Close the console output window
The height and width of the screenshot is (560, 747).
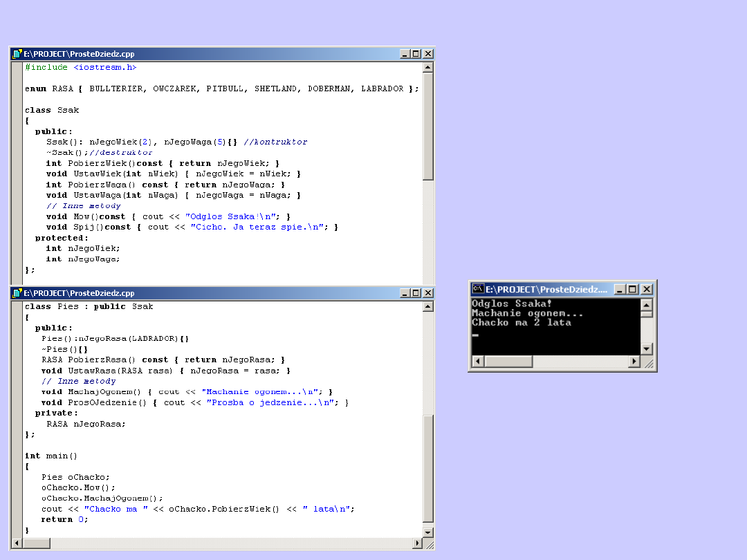(647, 289)
